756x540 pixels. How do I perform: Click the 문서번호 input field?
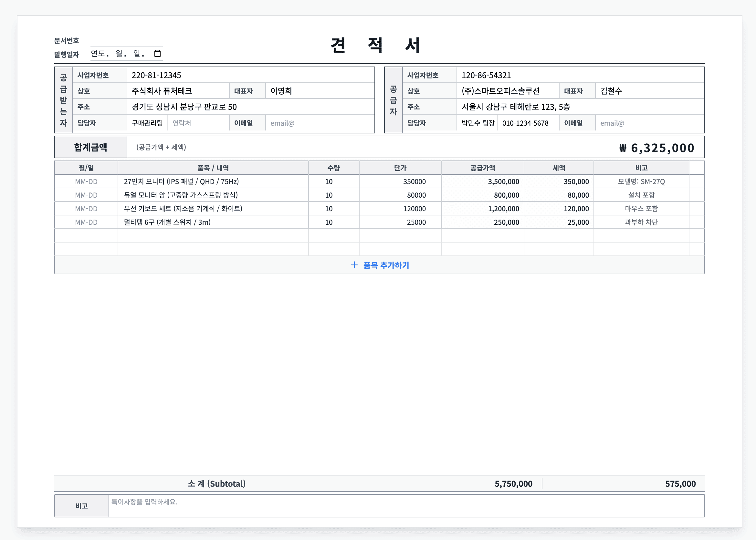click(126, 41)
